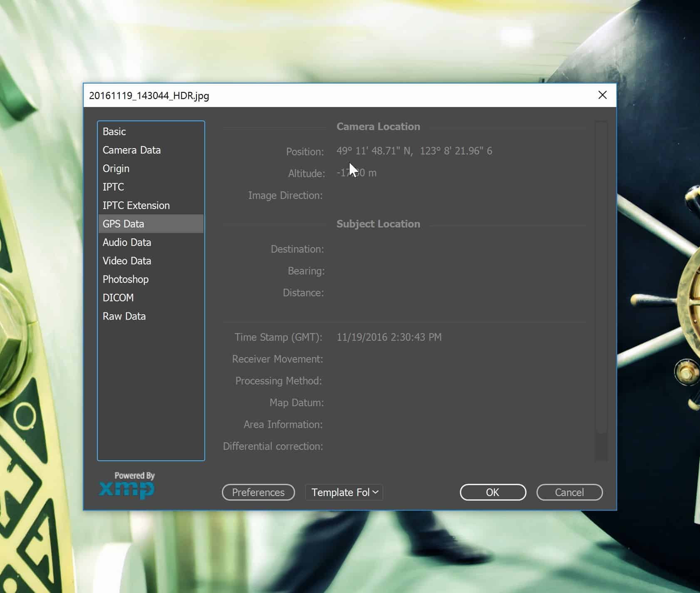Click the Camera Location heading
Viewport: 700px width, 593px height.
(378, 127)
